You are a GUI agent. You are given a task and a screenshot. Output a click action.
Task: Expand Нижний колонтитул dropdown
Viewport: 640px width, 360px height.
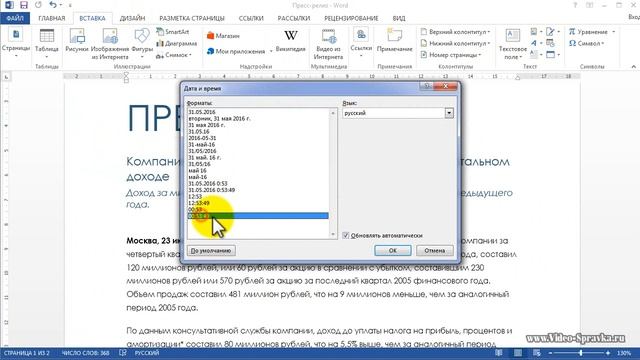(x=489, y=43)
